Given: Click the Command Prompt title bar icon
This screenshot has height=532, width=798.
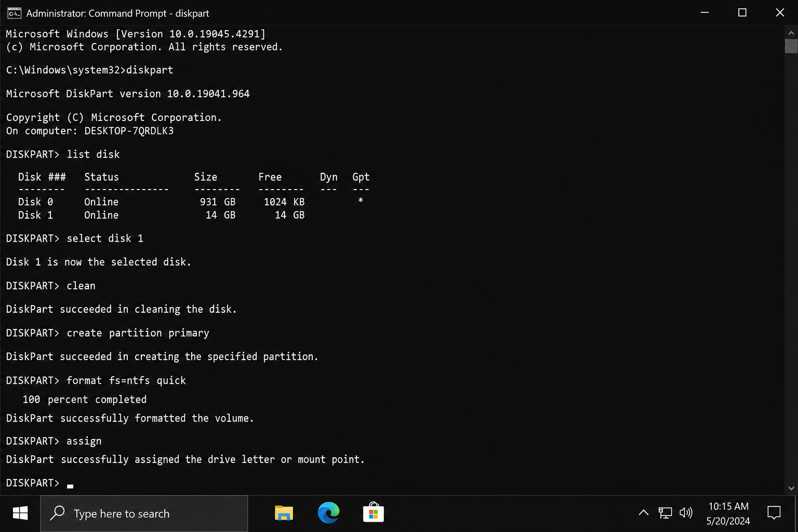Looking at the screenshot, I should point(14,13).
